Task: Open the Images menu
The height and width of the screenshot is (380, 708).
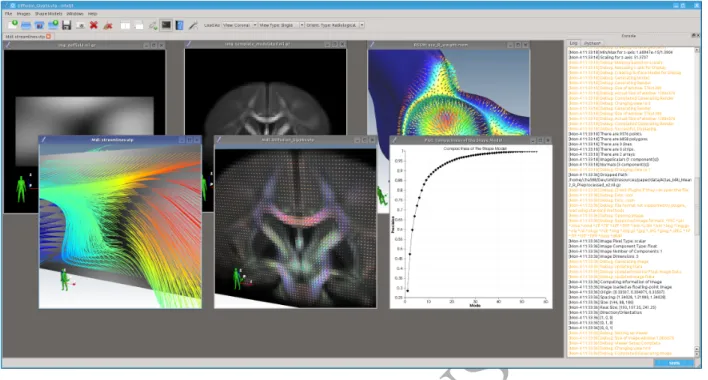Action: click(23, 14)
